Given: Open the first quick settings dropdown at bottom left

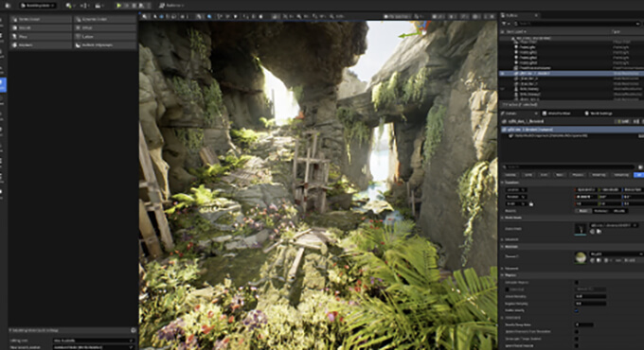Looking at the screenshot, I should [94, 341].
